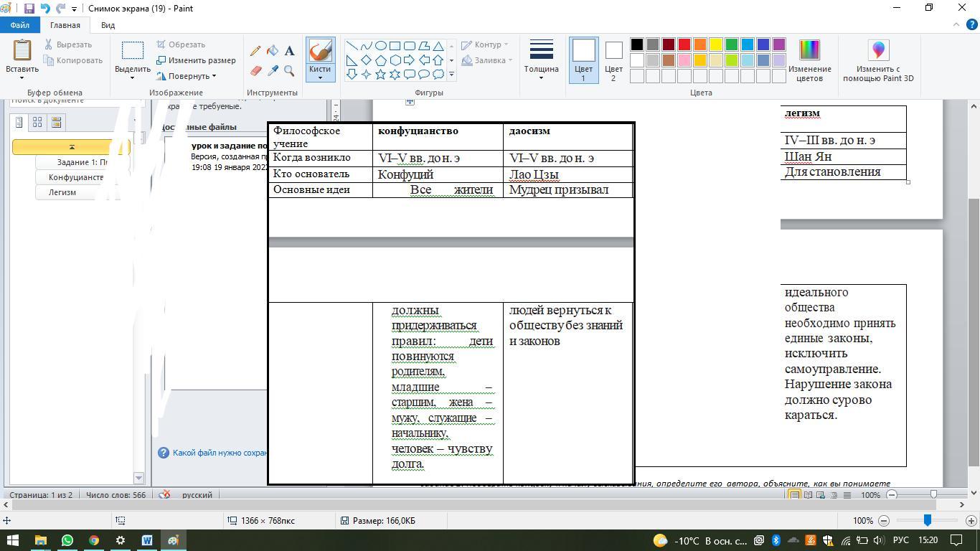Open Изменение цветов color editor
The width and height of the screenshot is (980, 551).
(809, 60)
